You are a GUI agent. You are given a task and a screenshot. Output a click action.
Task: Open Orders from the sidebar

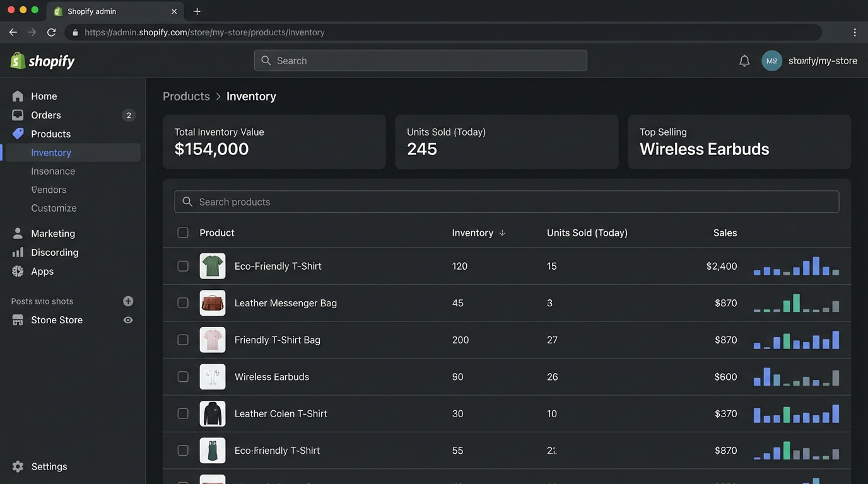tap(45, 115)
